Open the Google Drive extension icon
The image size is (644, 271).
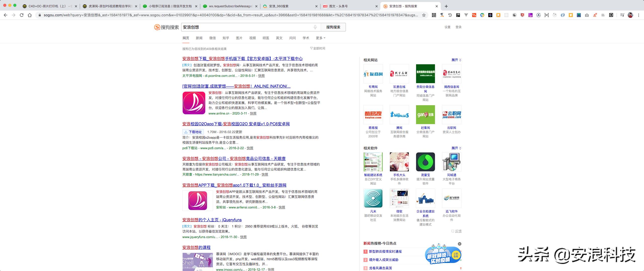click(x=482, y=15)
